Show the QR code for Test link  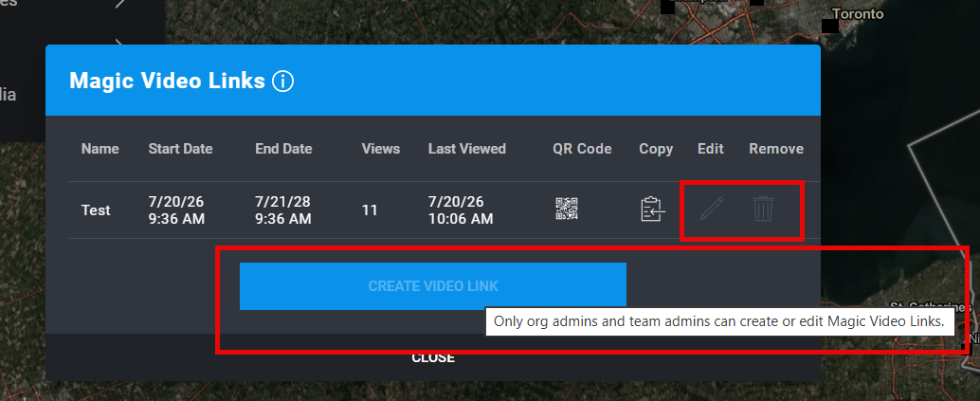567,209
